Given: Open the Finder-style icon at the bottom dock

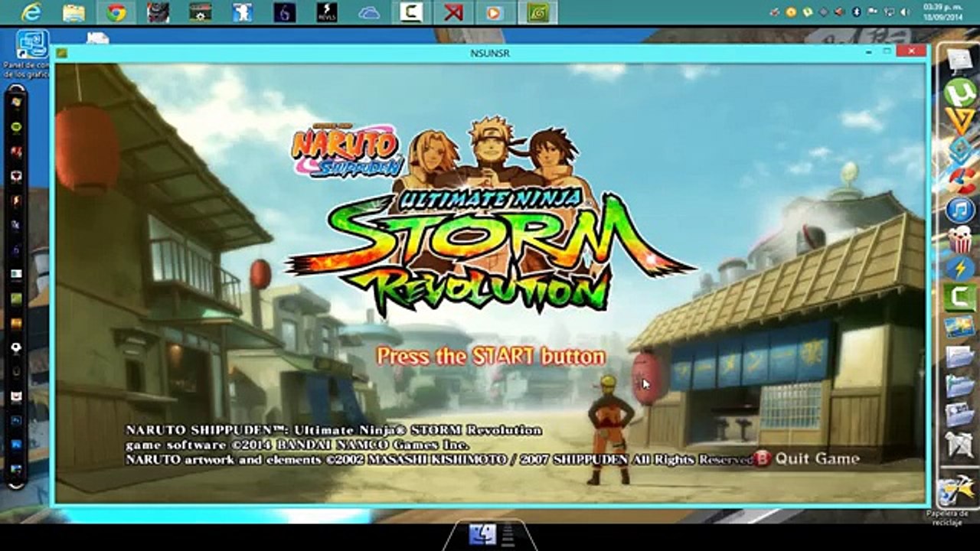Looking at the screenshot, I should tap(483, 534).
